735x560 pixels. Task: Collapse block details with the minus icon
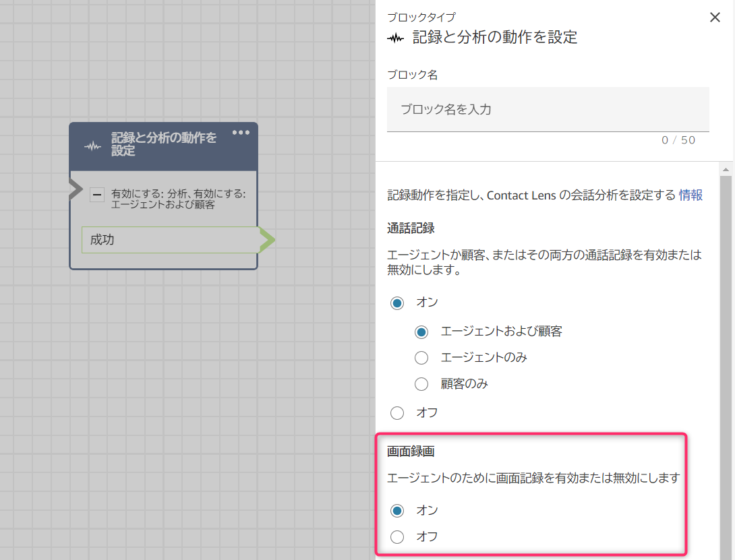click(x=97, y=195)
